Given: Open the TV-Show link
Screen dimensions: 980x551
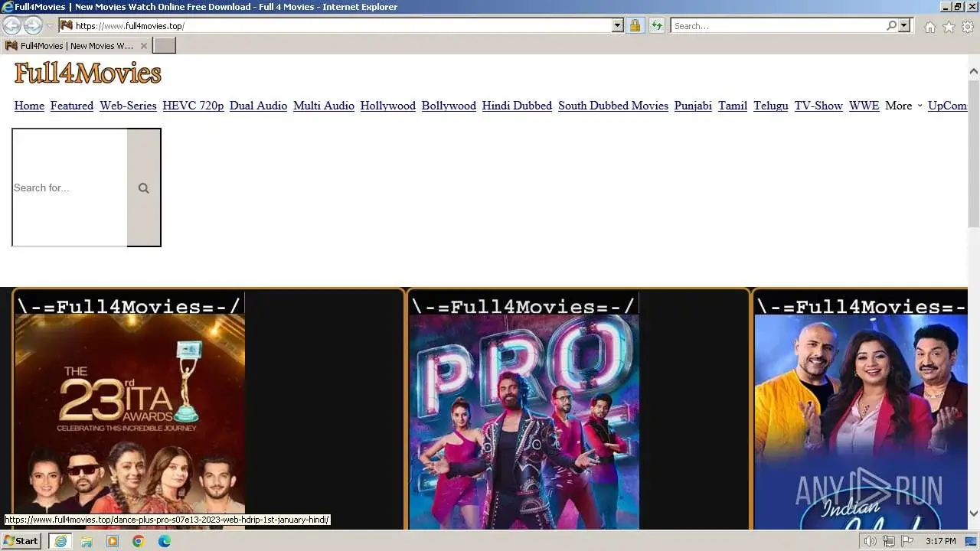Looking at the screenshot, I should (818, 106).
